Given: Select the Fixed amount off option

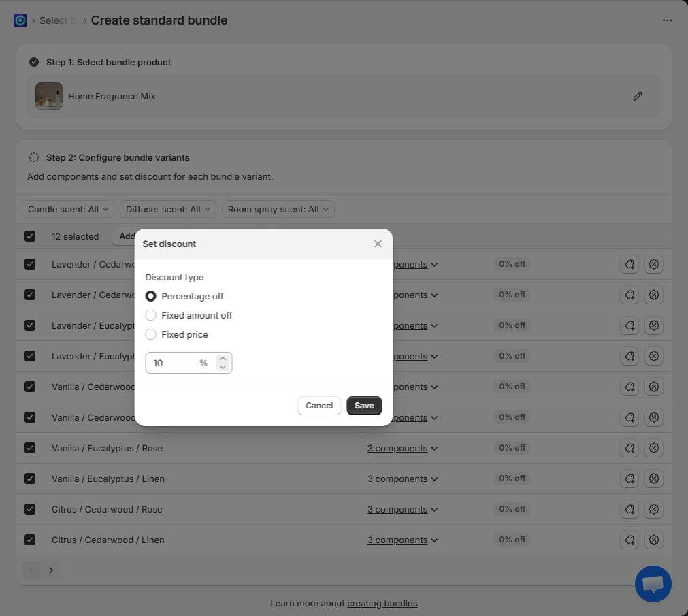Looking at the screenshot, I should (x=151, y=315).
